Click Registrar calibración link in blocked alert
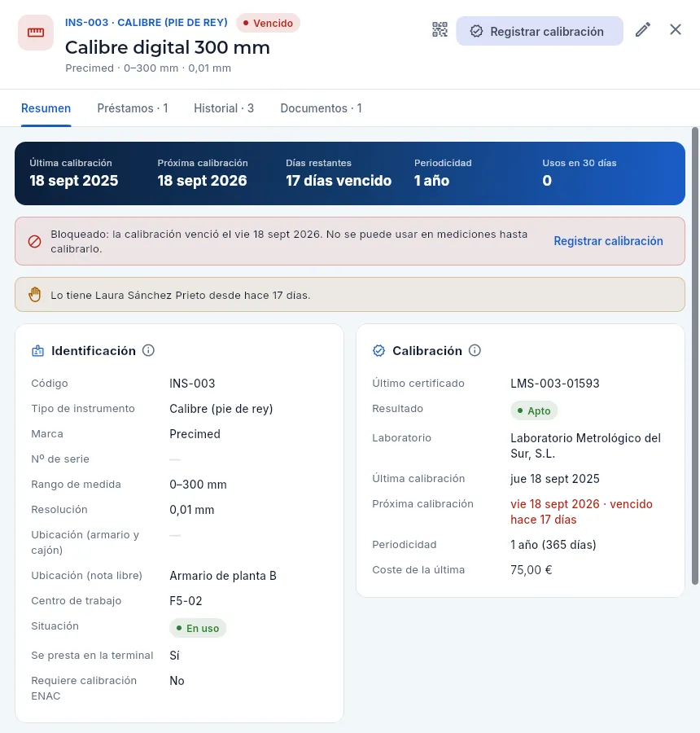 [608, 241]
